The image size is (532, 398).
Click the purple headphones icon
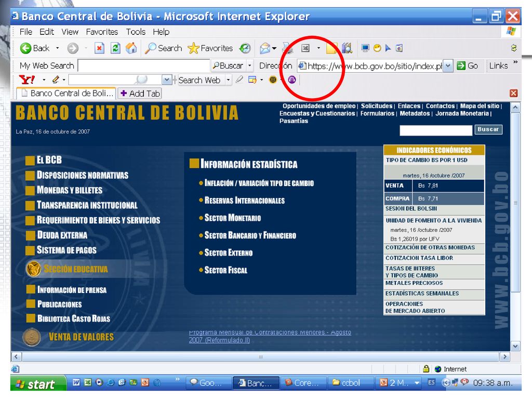(292, 79)
